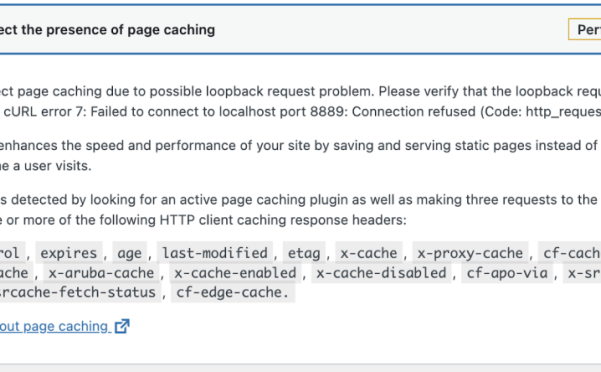
Task: Click the 'age' header code tag
Action: pos(130,253)
